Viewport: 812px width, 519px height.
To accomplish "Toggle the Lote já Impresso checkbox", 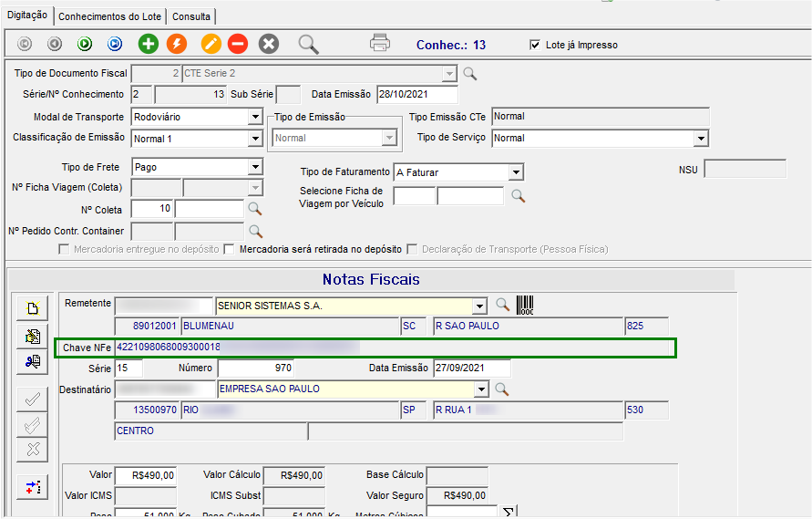I will (535, 45).
